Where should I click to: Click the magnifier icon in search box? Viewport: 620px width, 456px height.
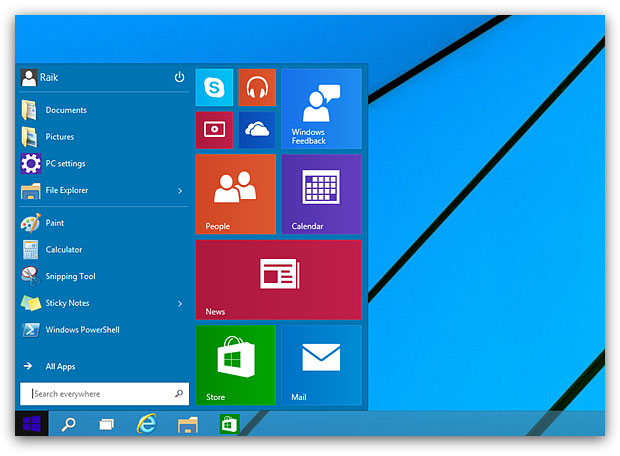pos(179,394)
